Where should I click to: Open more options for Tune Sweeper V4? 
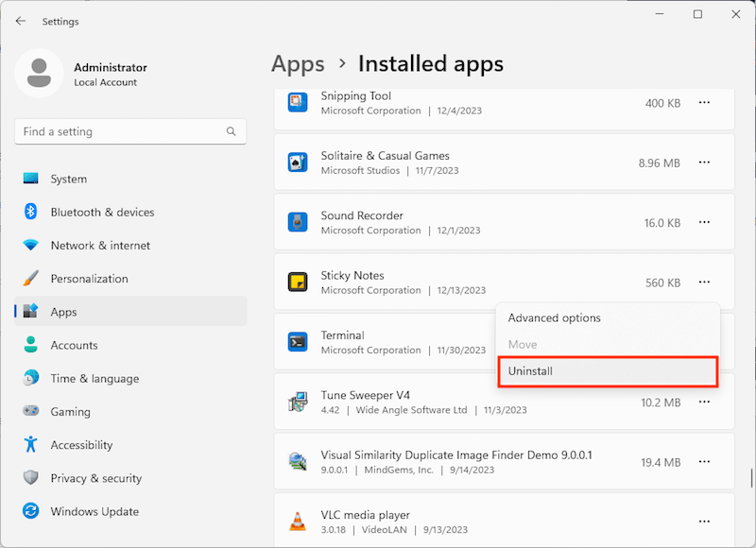pos(704,402)
